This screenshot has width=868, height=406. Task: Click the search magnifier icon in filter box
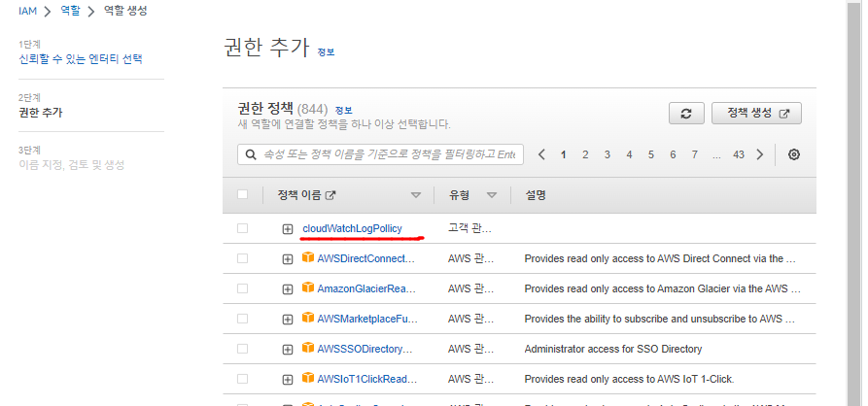click(x=251, y=154)
